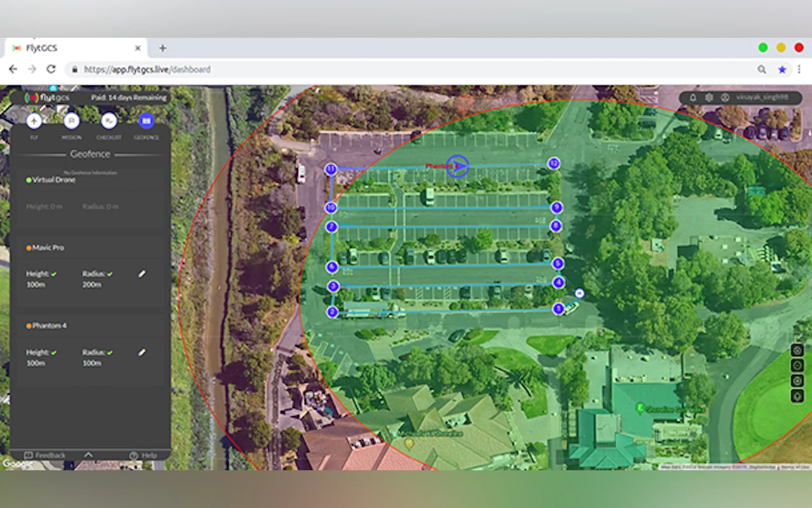812x508 pixels.
Task: Click the padlock site info icon
Action: pyautogui.click(x=75, y=69)
